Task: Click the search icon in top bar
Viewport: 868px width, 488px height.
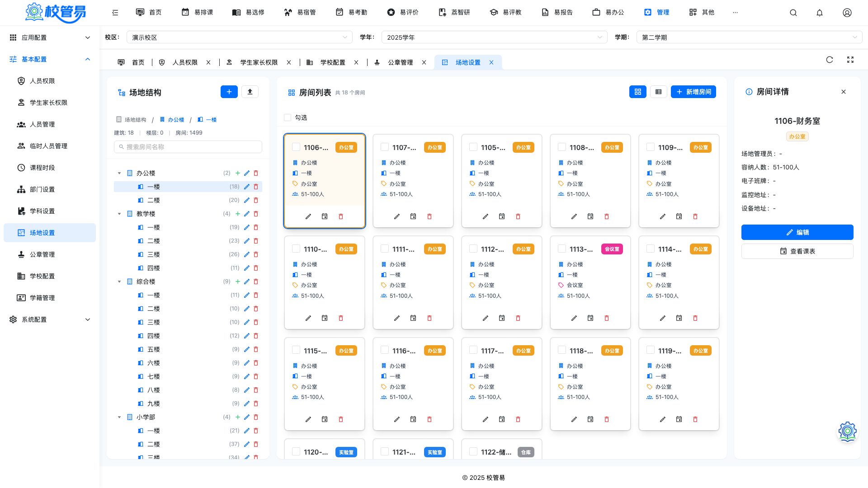Action: (793, 13)
